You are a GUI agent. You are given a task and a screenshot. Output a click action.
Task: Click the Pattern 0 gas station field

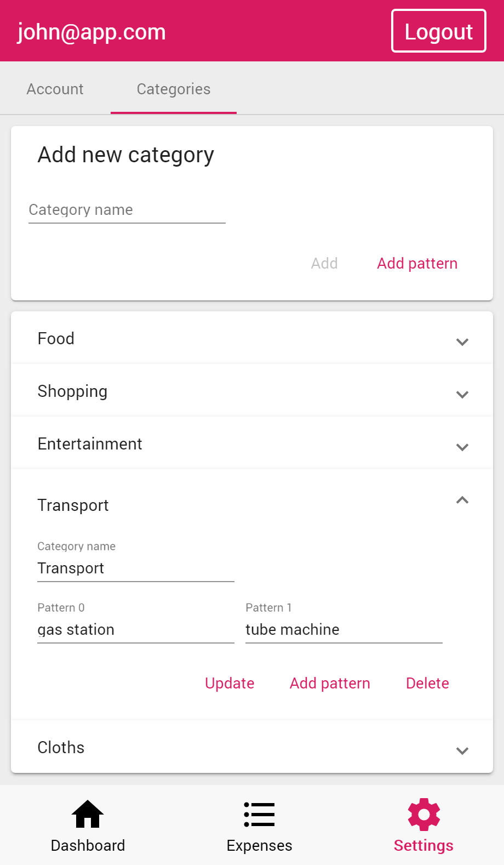(135, 630)
